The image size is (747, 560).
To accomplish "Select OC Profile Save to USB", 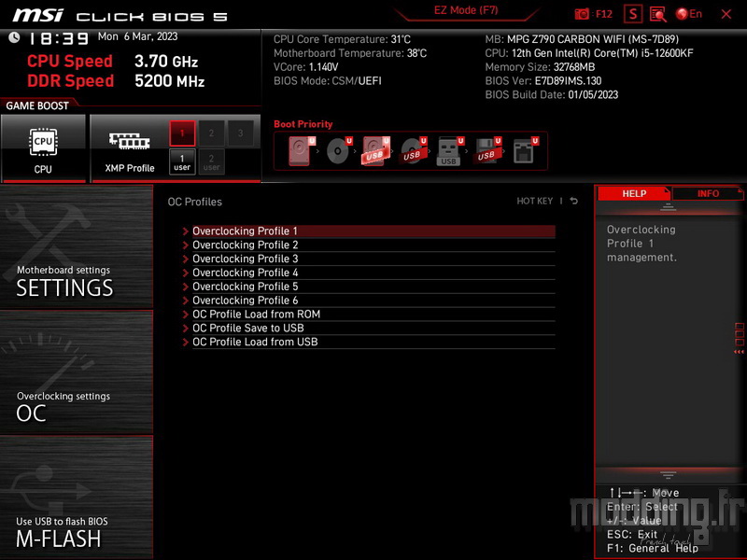I will pos(373,329).
